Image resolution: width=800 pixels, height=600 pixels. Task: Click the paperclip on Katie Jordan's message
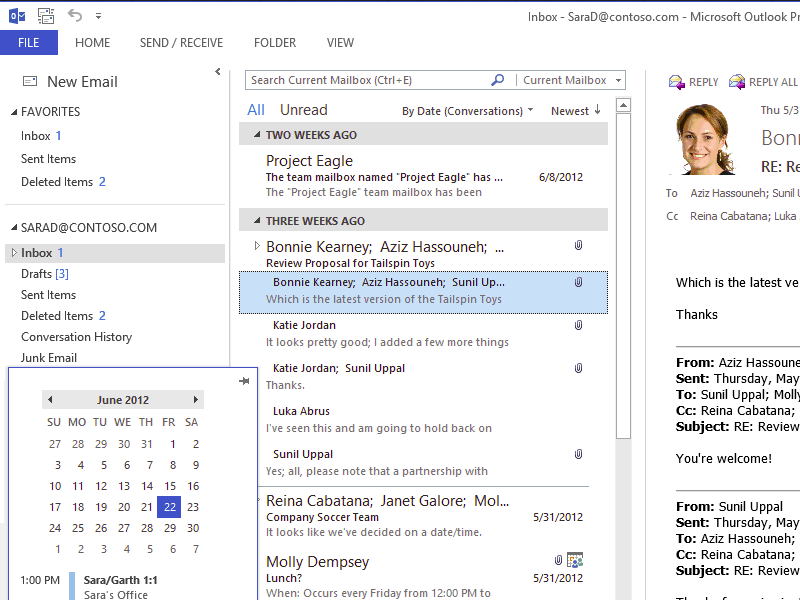(578, 325)
